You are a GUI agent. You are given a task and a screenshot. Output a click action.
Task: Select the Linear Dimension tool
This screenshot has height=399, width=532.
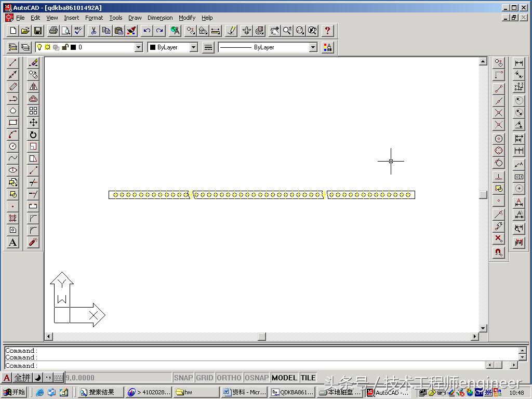519,63
